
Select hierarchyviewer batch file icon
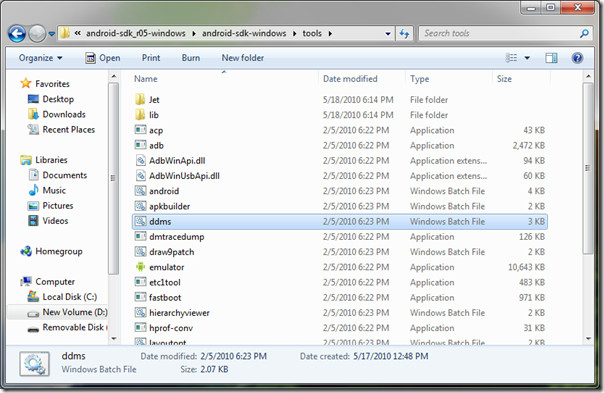tap(140, 312)
